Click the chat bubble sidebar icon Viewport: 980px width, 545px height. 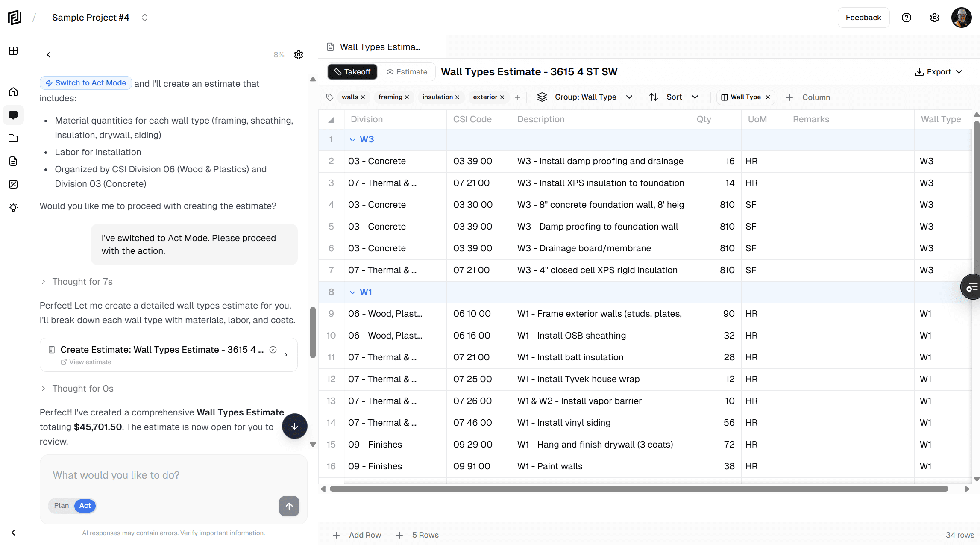(13, 115)
